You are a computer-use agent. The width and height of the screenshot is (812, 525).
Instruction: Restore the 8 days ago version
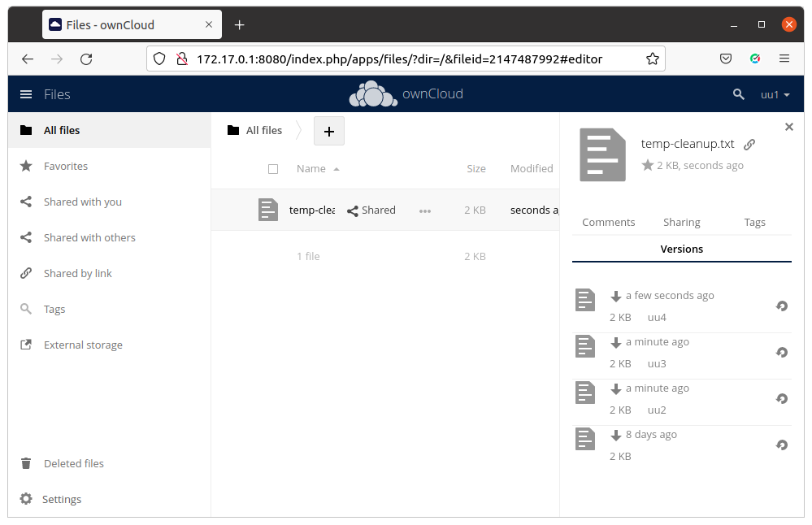(782, 445)
